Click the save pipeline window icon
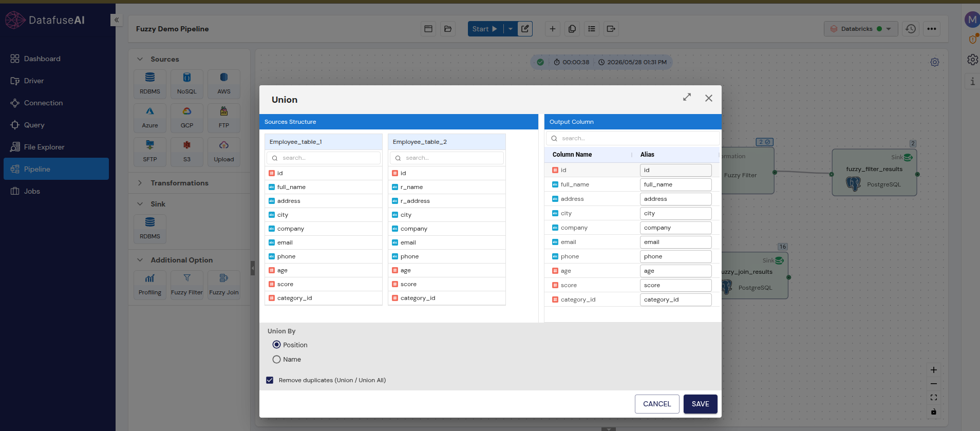The height and width of the screenshot is (431, 980). click(428, 29)
